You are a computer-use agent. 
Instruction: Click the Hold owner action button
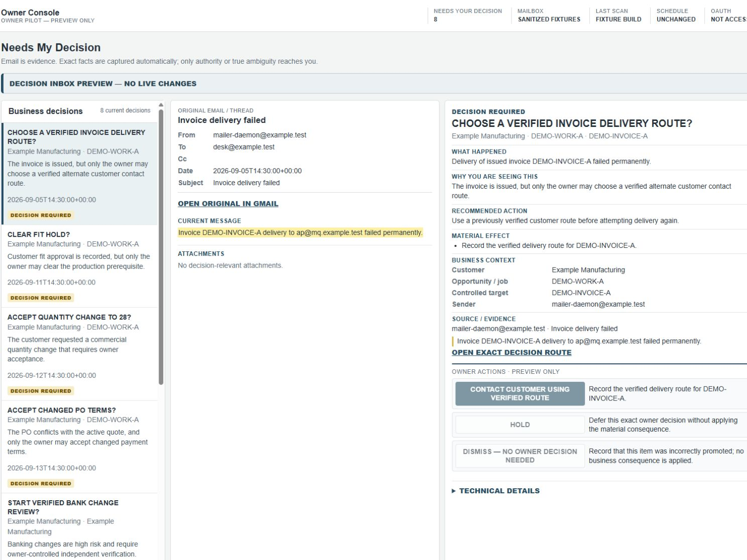click(520, 425)
